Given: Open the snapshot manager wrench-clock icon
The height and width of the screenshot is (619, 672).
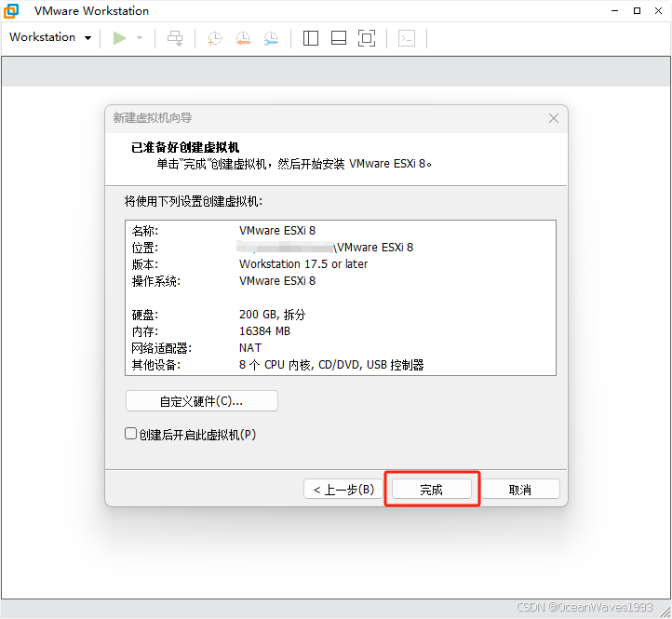Looking at the screenshot, I should pos(271,38).
